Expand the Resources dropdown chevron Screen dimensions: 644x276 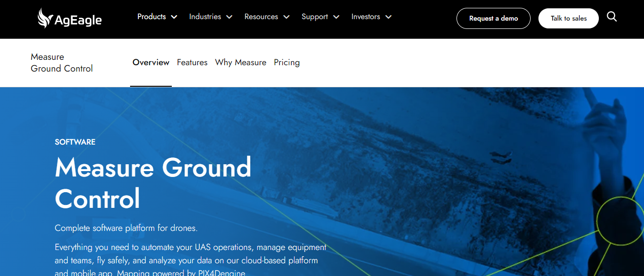(x=286, y=17)
